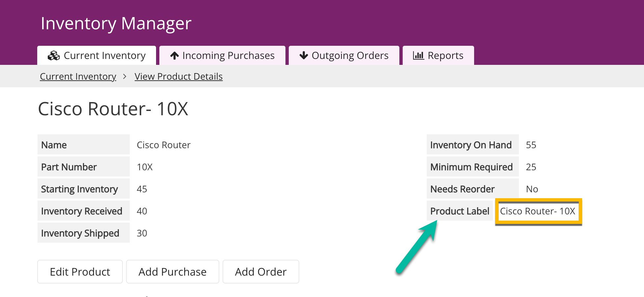This screenshot has width=644, height=297.
Task: Click the View Product Details breadcrumb link
Action: point(178,76)
